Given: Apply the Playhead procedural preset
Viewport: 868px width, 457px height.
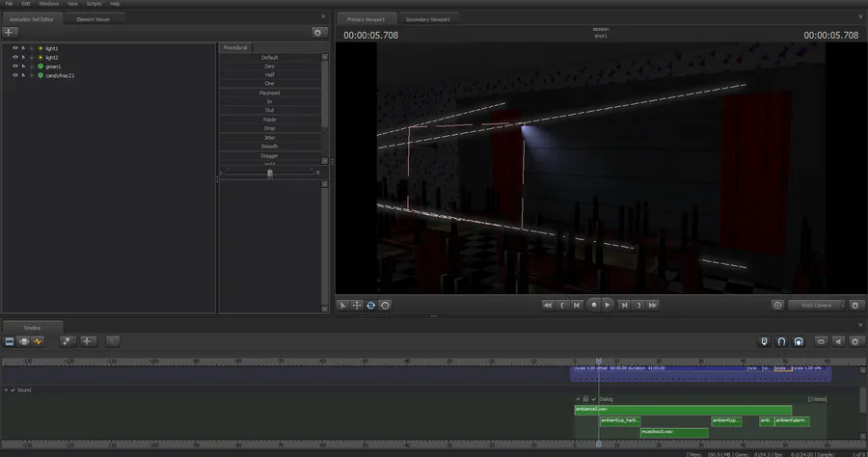Looking at the screenshot, I should point(270,93).
